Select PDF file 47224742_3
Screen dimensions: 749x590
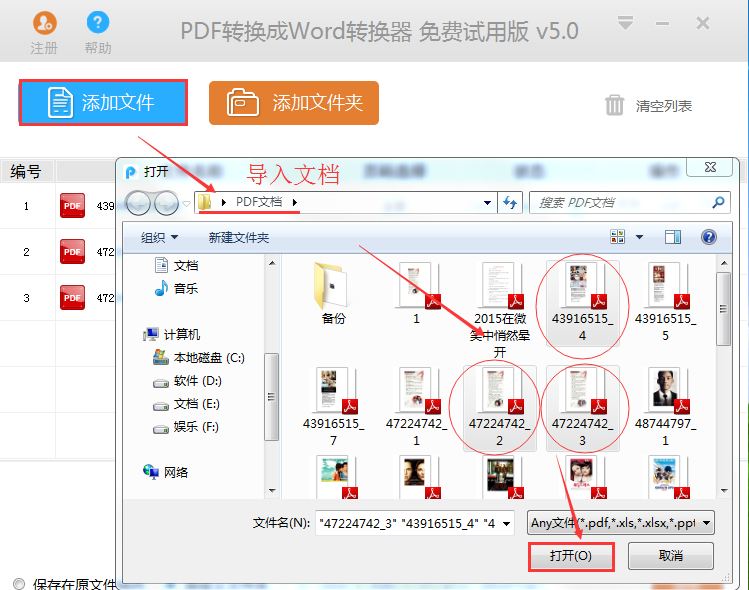(x=582, y=407)
